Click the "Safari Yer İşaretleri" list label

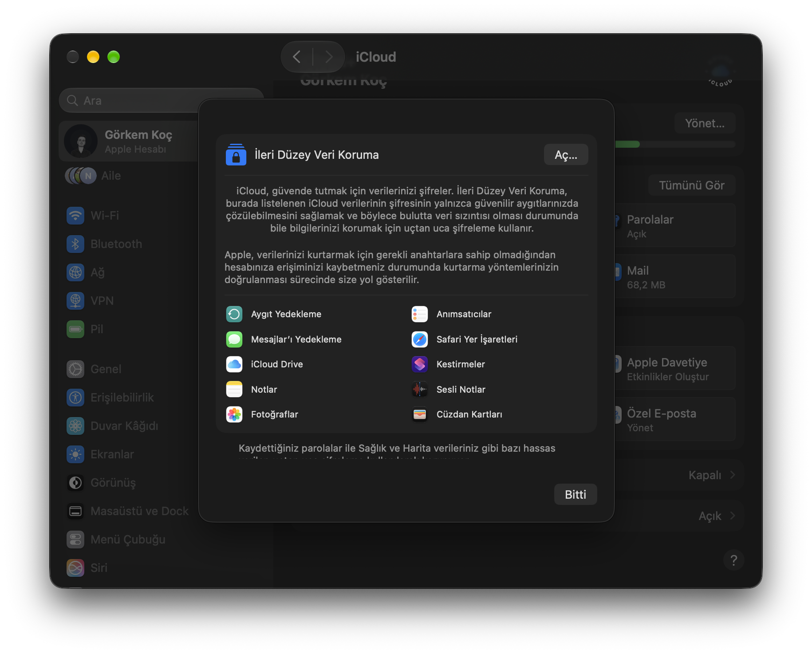pos(477,339)
